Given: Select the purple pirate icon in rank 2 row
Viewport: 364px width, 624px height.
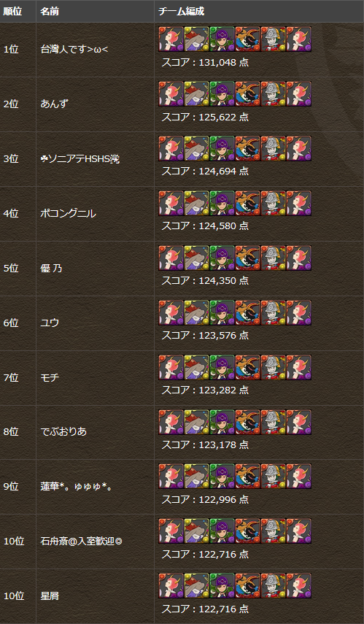Looking at the screenshot, I should pyautogui.click(x=222, y=94).
